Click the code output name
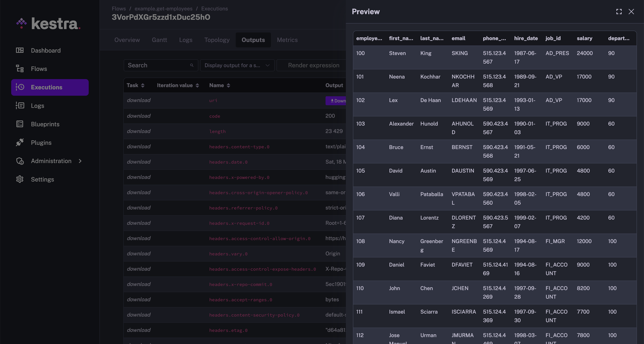644x344 pixels. 215,116
